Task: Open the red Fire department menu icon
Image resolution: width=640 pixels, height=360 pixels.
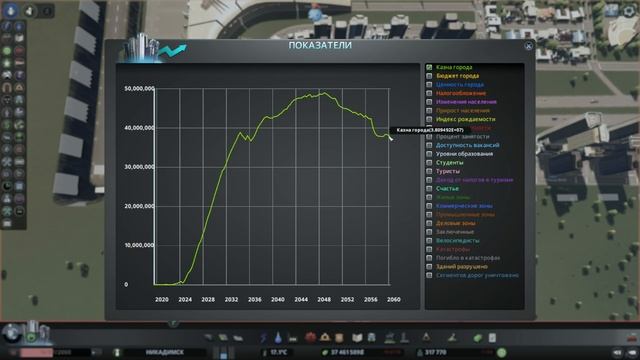Action: (310, 338)
